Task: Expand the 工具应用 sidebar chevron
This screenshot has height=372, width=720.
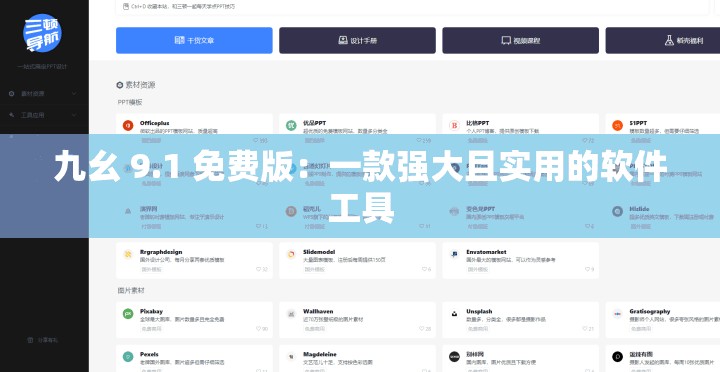Action: 74,115
